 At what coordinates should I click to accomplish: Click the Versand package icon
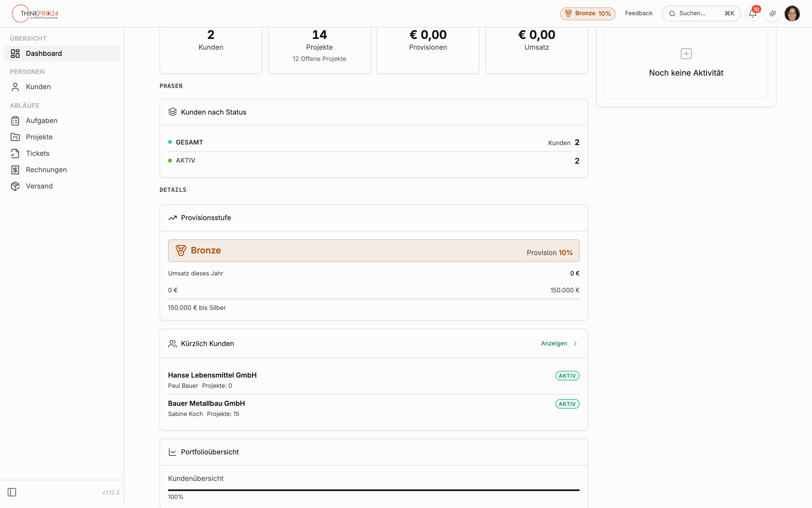point(15,186)
